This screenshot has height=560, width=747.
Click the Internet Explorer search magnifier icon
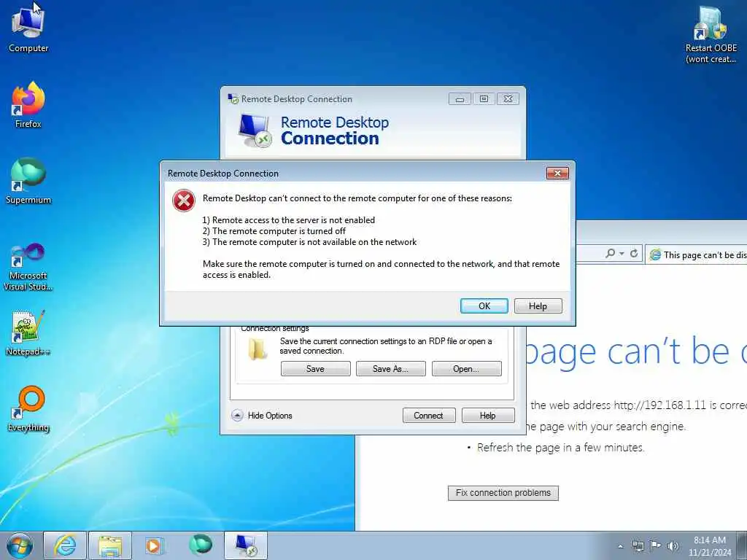(611, 253)
